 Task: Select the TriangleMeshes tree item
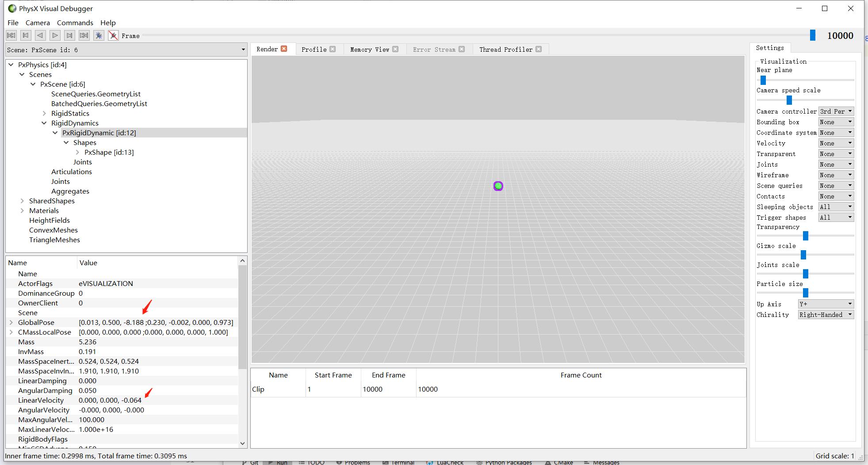[x=55, y=240]
